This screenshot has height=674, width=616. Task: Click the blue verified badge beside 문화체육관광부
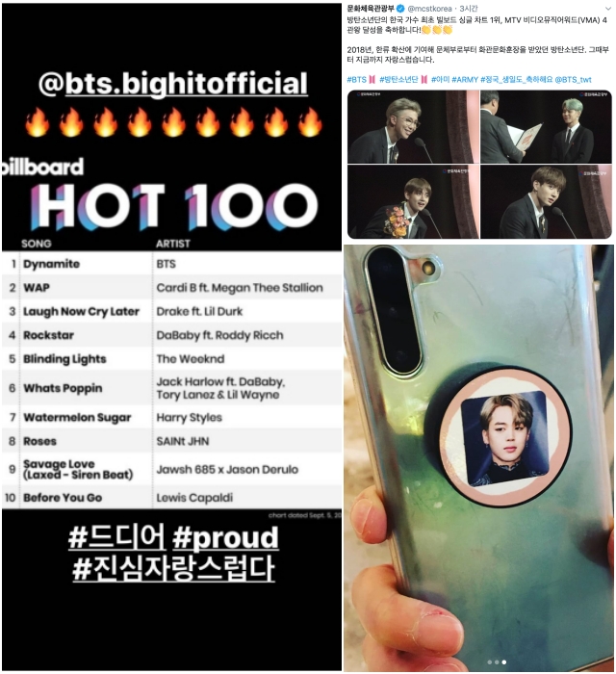(x=400, y=9)
